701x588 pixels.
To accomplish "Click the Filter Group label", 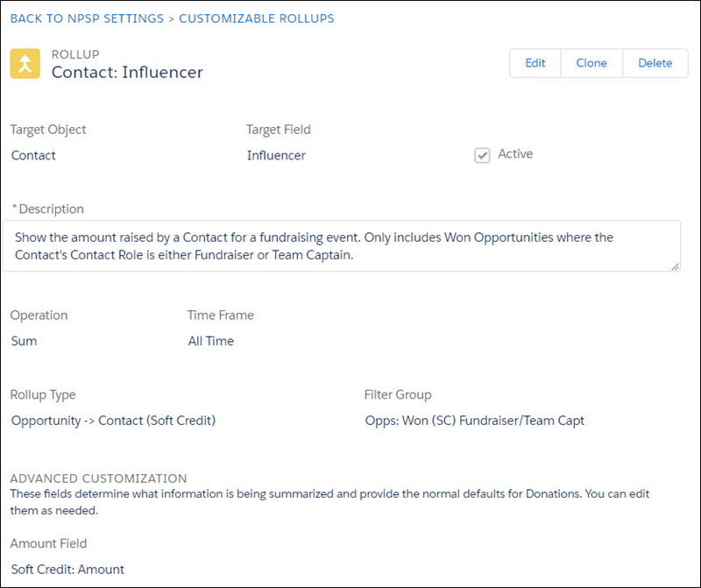I will point(398,395).
